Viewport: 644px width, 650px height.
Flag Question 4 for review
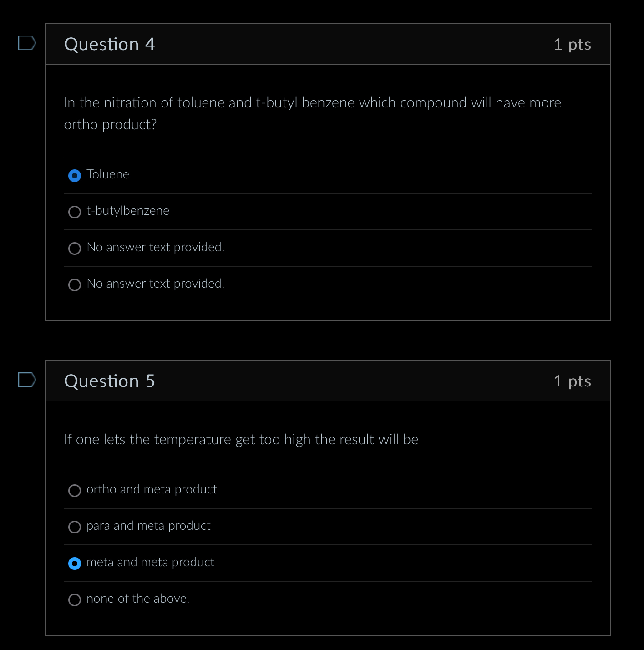(x=27, y=43)
